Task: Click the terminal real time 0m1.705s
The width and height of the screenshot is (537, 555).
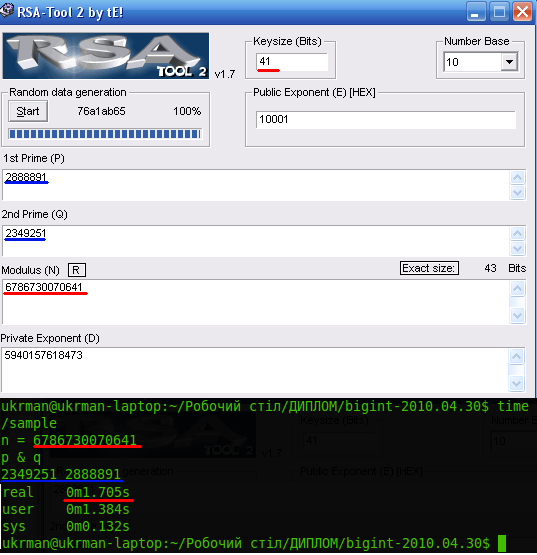Action: point(98,492)
